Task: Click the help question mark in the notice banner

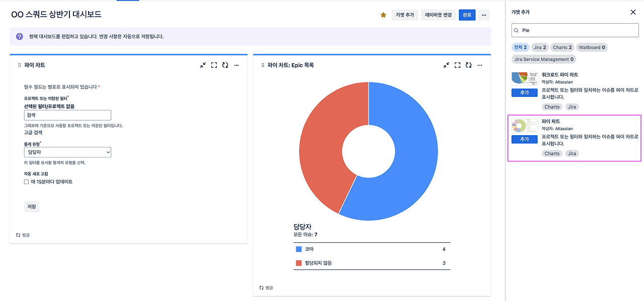Action: pos(20,38)
